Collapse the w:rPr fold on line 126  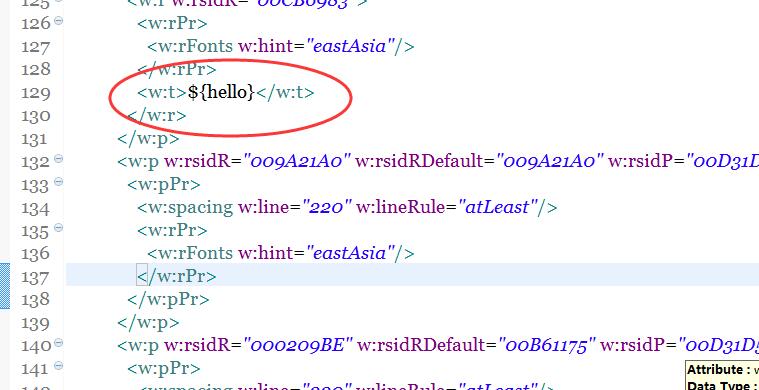tap(59, 21)
